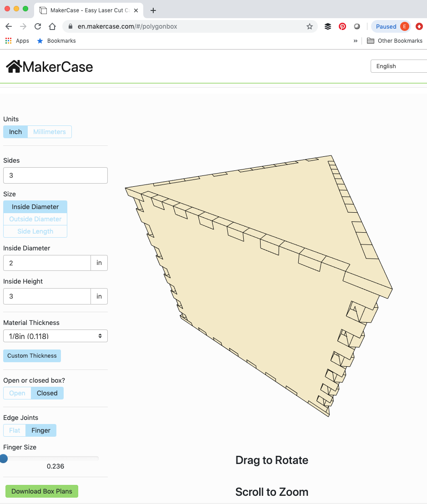Bookmark this page with the star icon
This screenshot has height=504, width=427.
click(310, 26)
